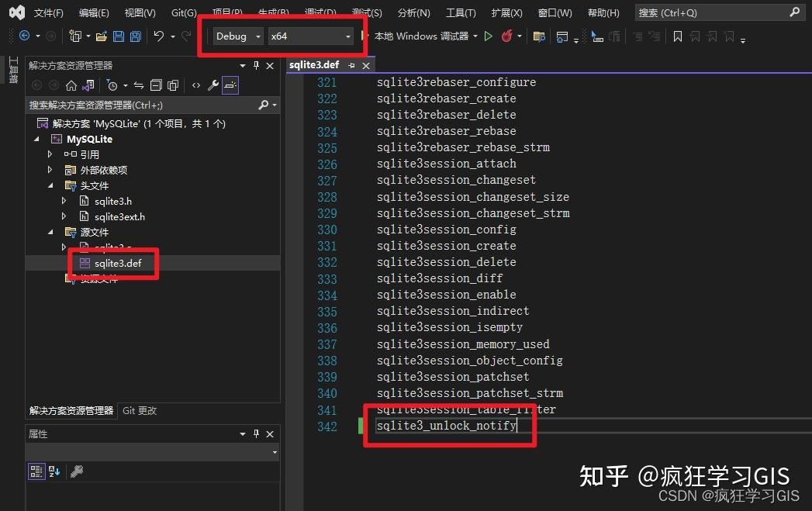Click the home icon in Solution Explorer
Viewport: 812px width, 511px height.
point(70,85)
